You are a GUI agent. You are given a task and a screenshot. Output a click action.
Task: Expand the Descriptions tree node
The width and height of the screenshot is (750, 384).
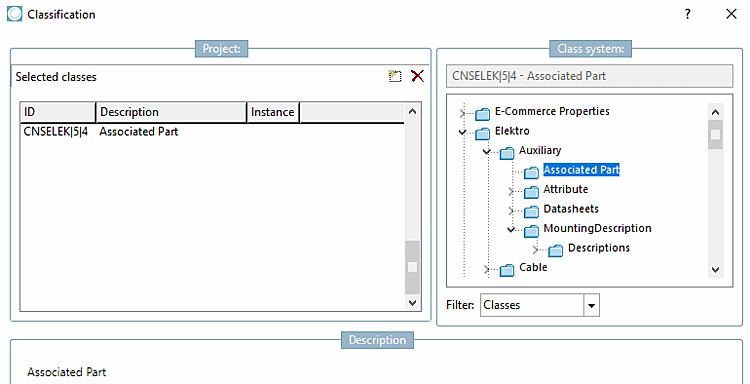(x=535, y=250)
